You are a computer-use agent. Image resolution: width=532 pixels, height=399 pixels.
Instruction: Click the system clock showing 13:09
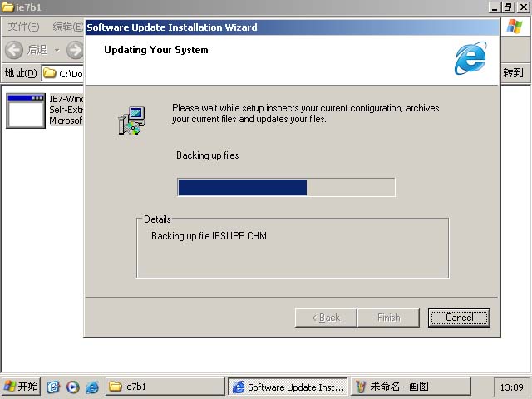point(512,387)
